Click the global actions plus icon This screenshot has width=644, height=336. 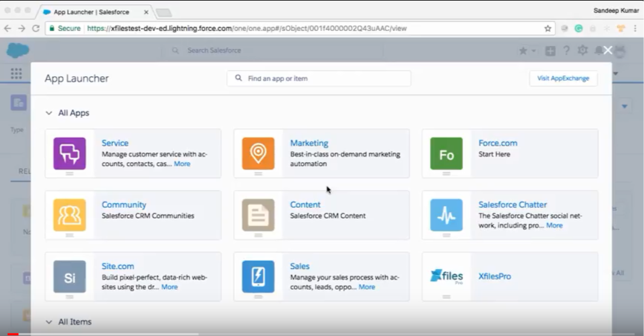coord(550,51)
